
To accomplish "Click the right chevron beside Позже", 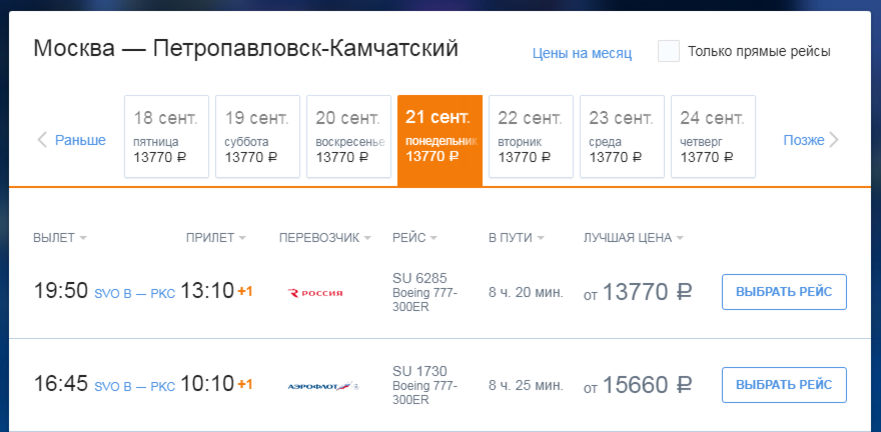I will 834,140.
